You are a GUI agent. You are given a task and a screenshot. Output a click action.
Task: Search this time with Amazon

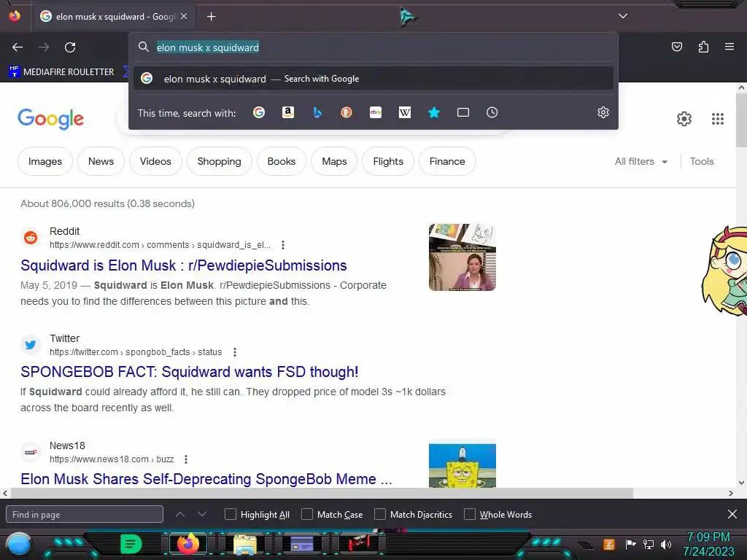287,112
